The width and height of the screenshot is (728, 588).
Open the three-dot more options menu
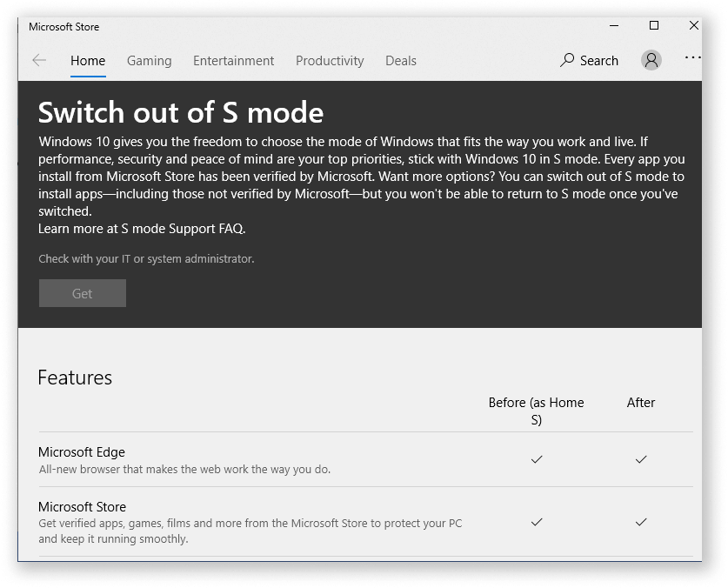tap(692, 57)
